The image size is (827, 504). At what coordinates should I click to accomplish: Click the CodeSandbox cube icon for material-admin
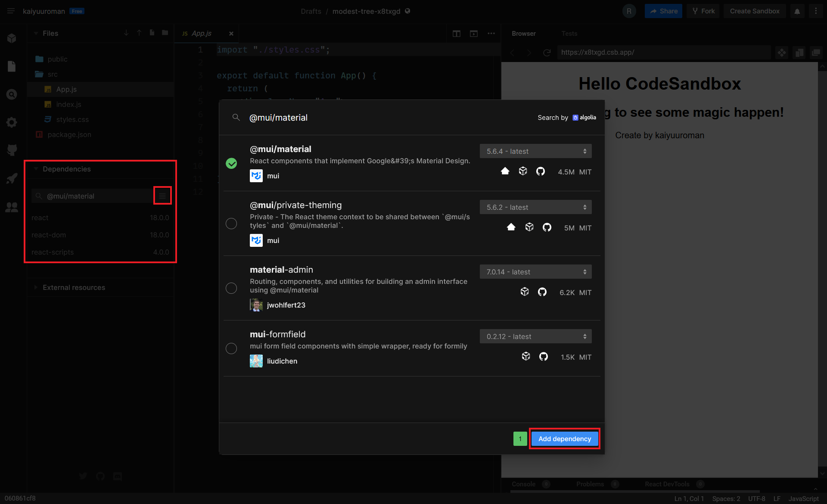click(524, 292)
